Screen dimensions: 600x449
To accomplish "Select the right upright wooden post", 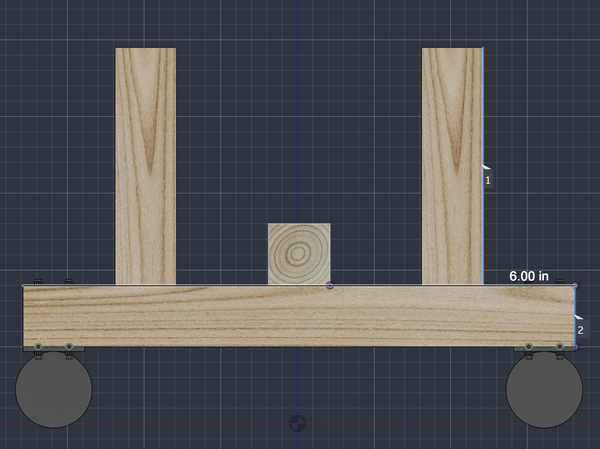I will click(452, 166).
